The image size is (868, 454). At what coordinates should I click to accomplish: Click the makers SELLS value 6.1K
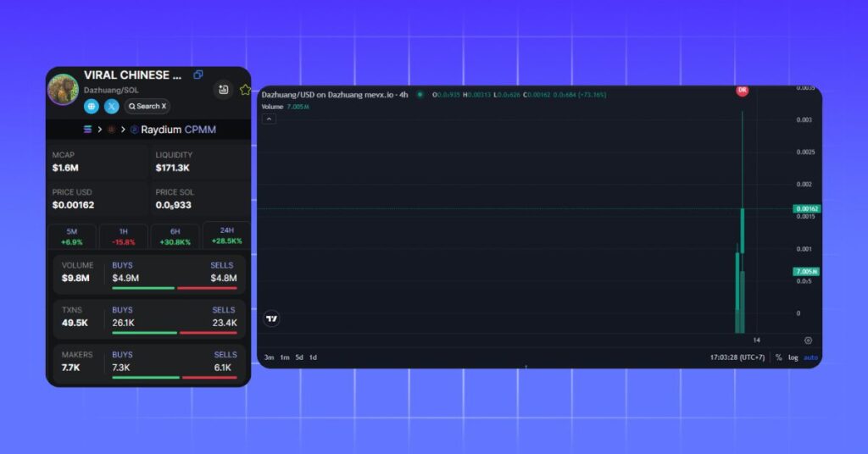tap(223, 368)
